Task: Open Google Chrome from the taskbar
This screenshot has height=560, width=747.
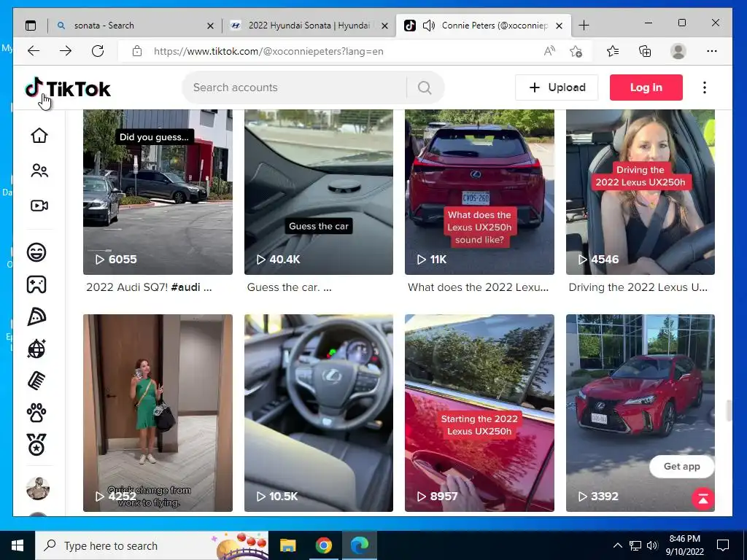Action: (x=323, y=545)
